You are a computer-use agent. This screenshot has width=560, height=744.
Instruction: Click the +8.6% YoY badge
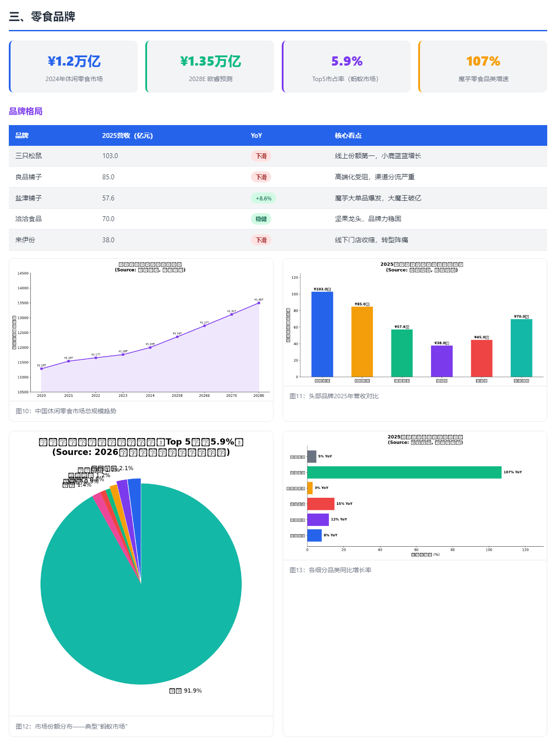263,198
